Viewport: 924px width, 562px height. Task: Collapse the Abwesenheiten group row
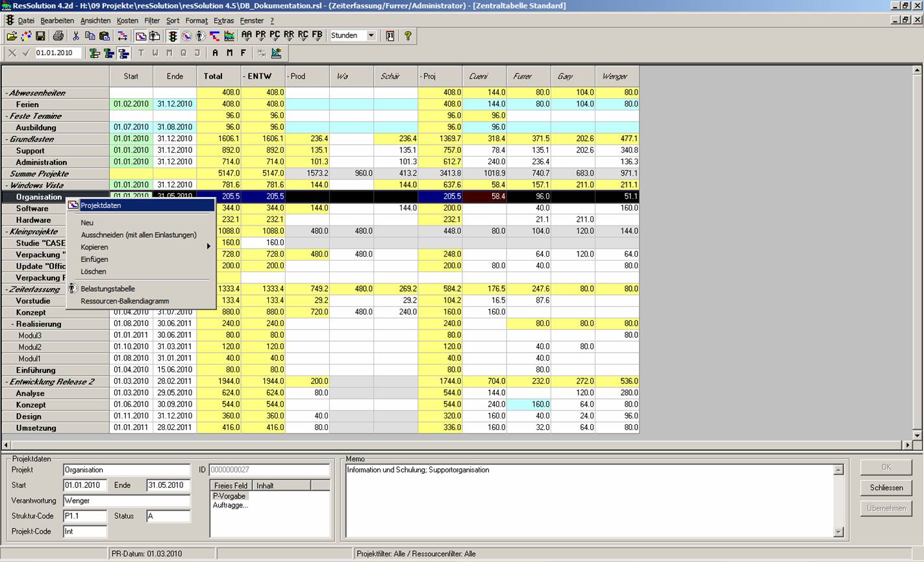(7, 93)
